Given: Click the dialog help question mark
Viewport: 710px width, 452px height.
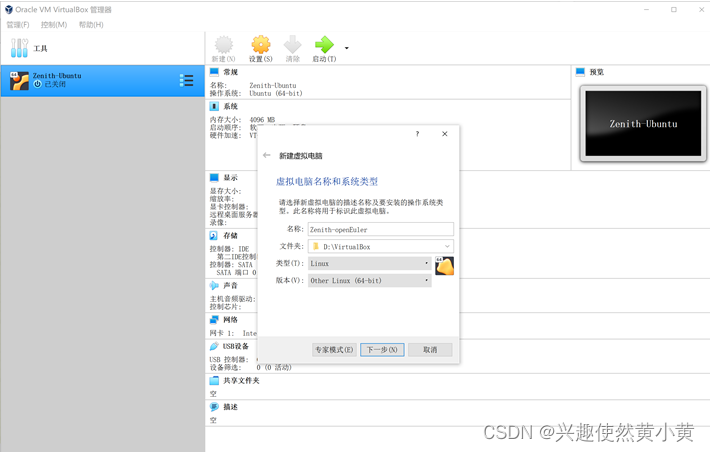Looking at the screenshot, I should [417, 134].
